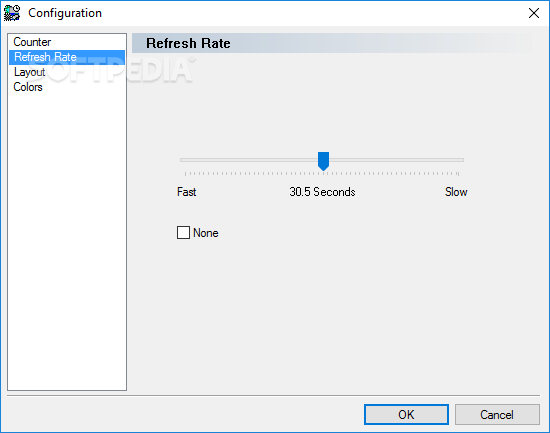
Task: Click the None checkbox label text
Action: 206,233
